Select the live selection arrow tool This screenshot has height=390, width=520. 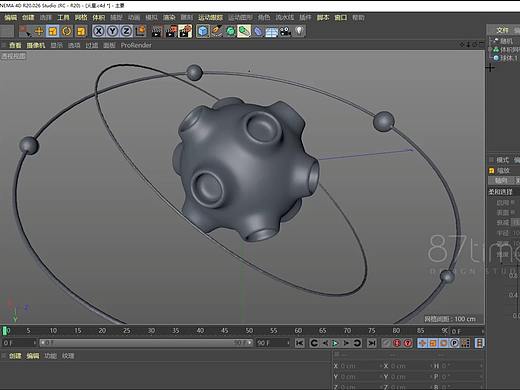pos(25,31)
